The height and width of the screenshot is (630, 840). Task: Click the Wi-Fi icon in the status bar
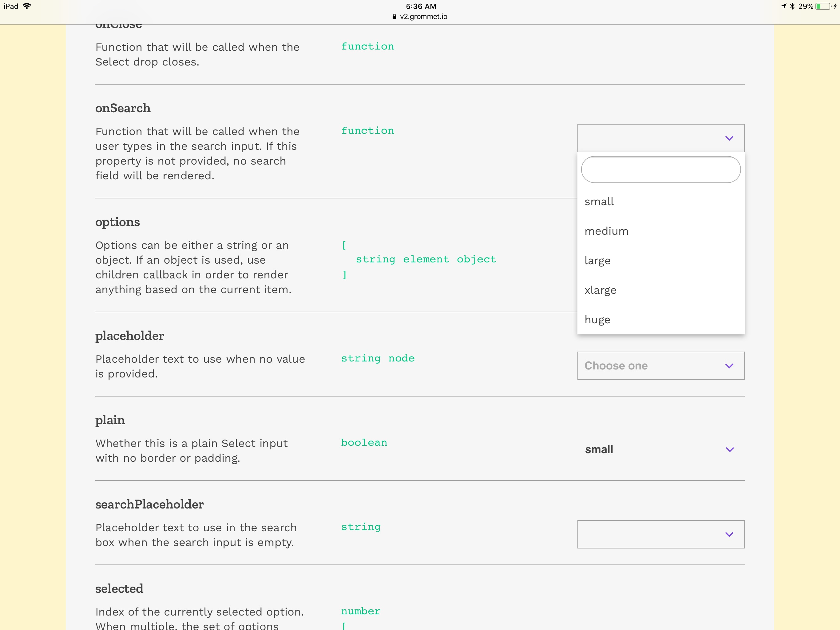point(26,6)
